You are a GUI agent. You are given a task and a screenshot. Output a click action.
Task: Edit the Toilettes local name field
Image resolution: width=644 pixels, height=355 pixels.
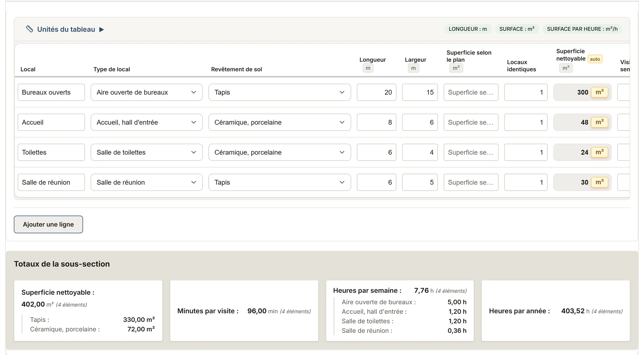[x=51, y=152]
